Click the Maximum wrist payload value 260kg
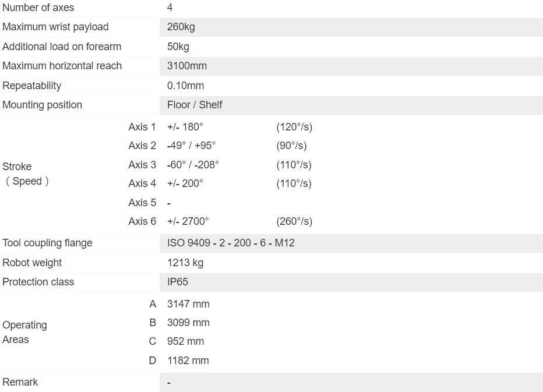Image resolution: width=543 pixels, height=392 pixels. click(x=181, y=27)
